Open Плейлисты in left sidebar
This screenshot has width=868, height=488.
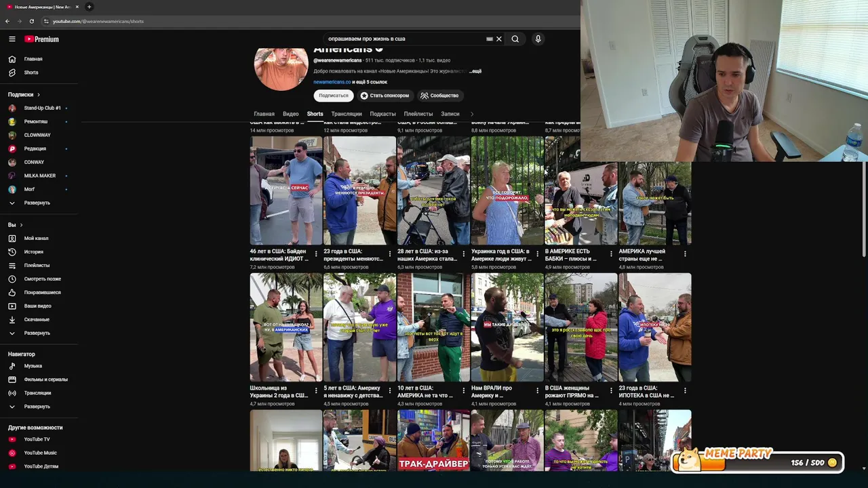pyautogui.click(x=37, y=266)
